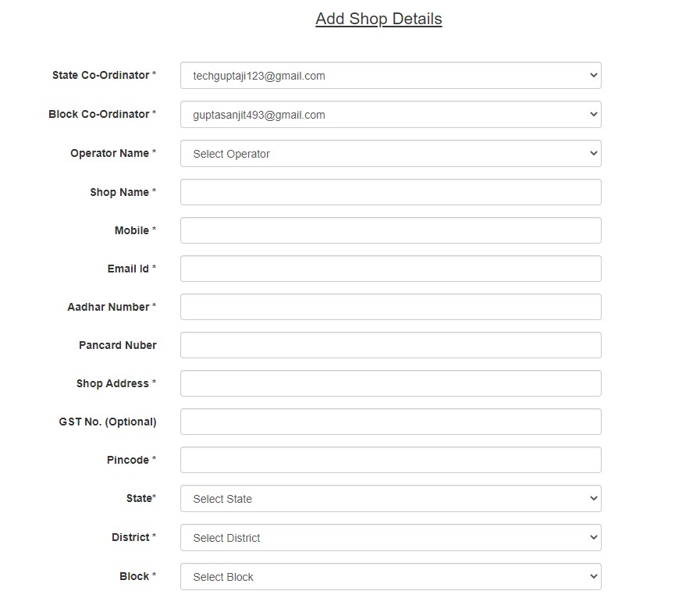The height and width of the screenshot is (598, 700).
Task: Expand the Select Block dropdown
Action: (x=391, y=577)
